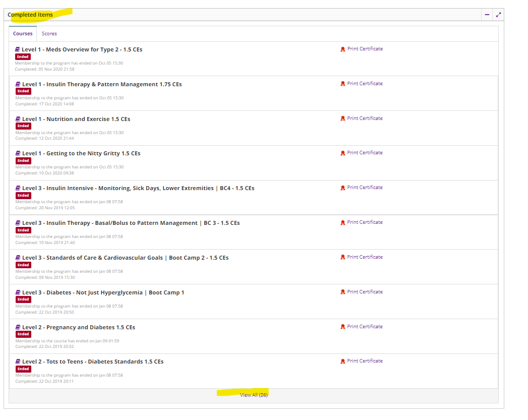Image resolution: width=528 pixels, height=420 pixels.
Task: Print certificate for Insulin Therapy & Pattern Management
Action: tap(365, 84)
